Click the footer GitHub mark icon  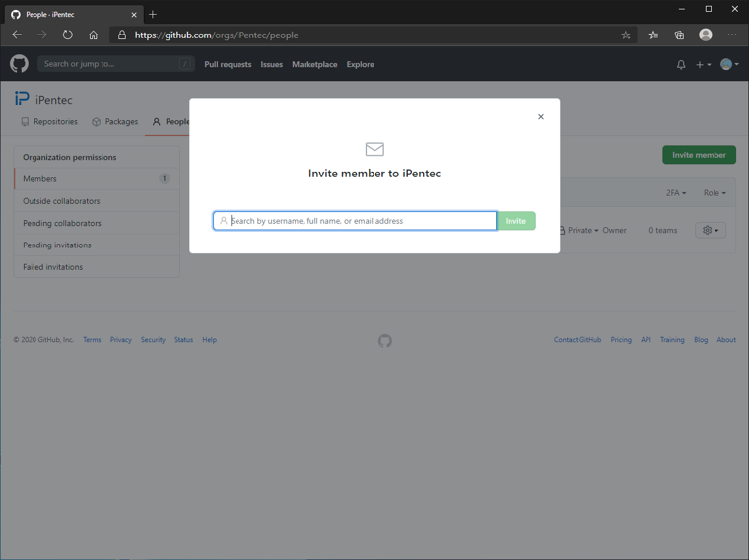pyautogui.click(x=385, y=341)
